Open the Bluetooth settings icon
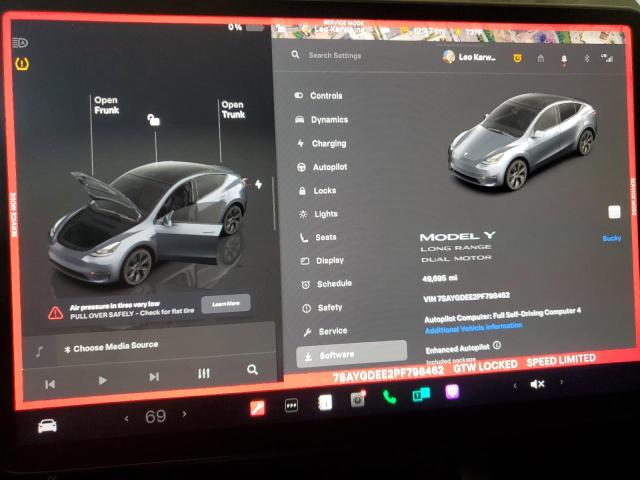Viewport: 640px width, 480px height. 587,58
